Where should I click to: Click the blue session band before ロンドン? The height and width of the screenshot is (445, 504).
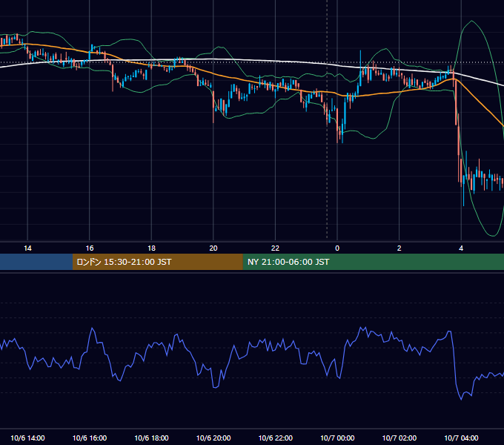36,262
